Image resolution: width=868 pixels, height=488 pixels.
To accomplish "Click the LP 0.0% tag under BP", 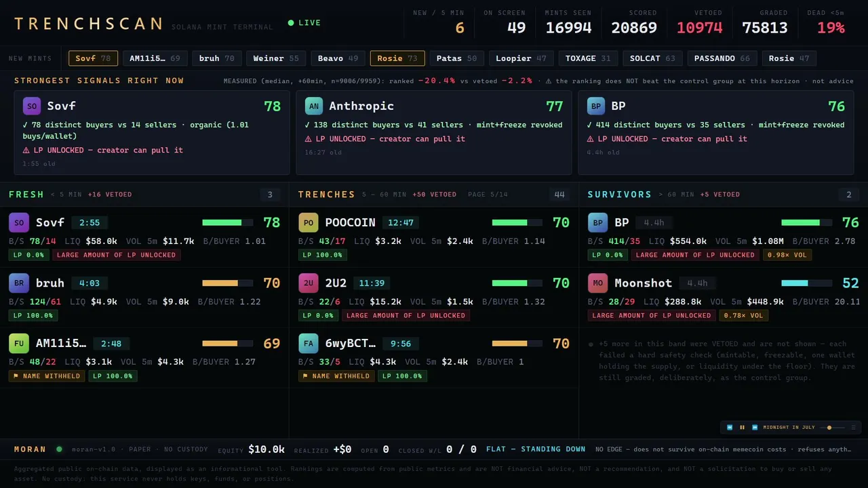I will tap(608, 255).
